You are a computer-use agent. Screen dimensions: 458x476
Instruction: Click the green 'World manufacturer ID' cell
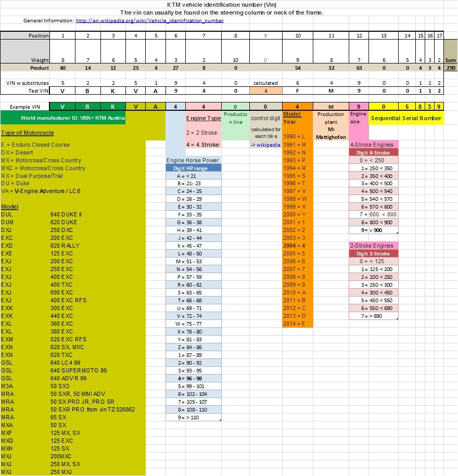pyautogui.click(x=72, y=119)
